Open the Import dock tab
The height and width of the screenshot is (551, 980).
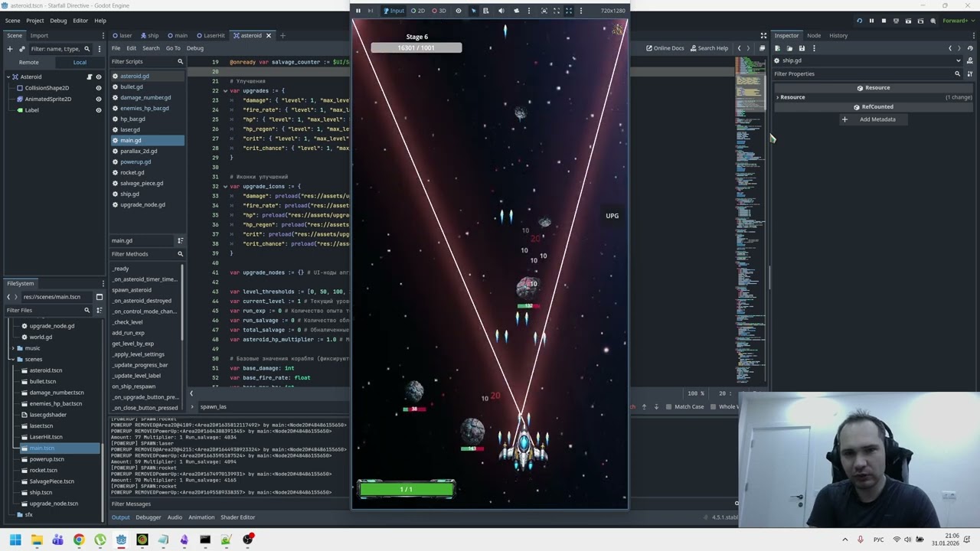[x=39, y=35]
